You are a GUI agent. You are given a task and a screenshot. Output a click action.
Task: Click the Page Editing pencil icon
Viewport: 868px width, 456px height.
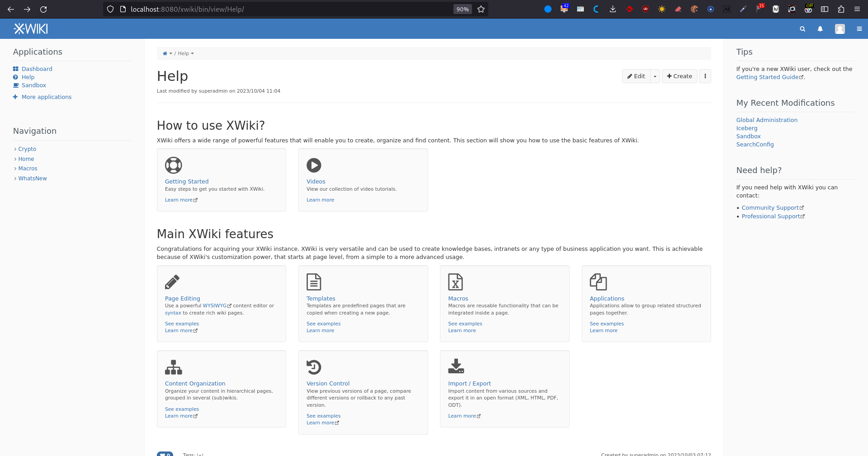coord(172,282)
